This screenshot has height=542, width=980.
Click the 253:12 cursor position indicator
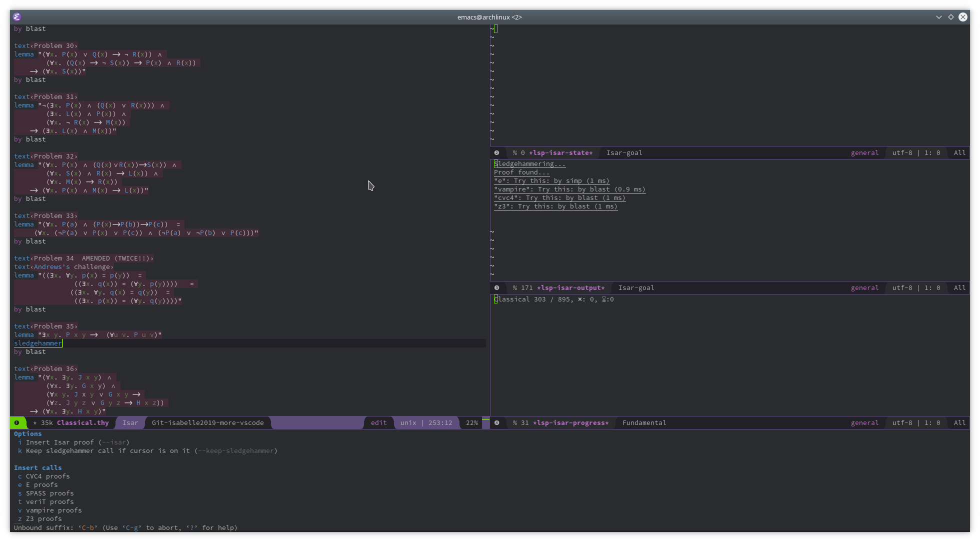pyautogui.click(x=440, y=423)
